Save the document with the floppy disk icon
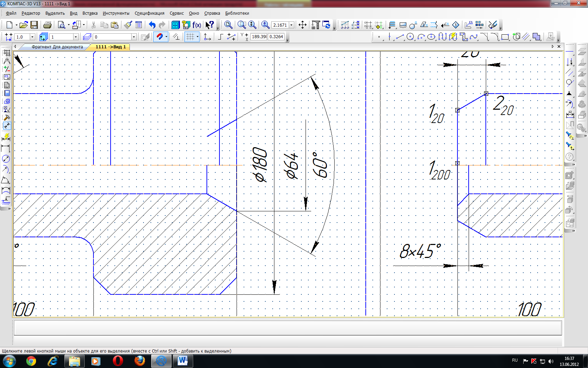This screenshot has height=368, width=588. click(34, 25)
